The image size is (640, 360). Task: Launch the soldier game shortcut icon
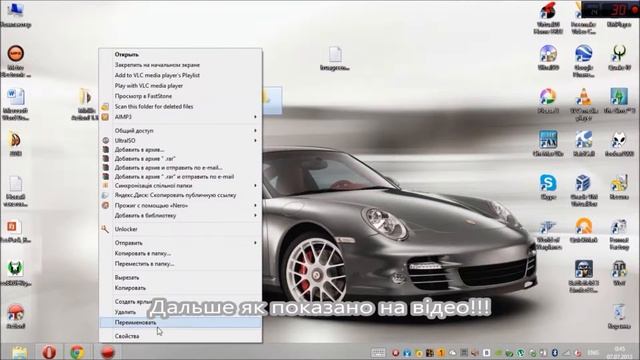click(584, 276)
